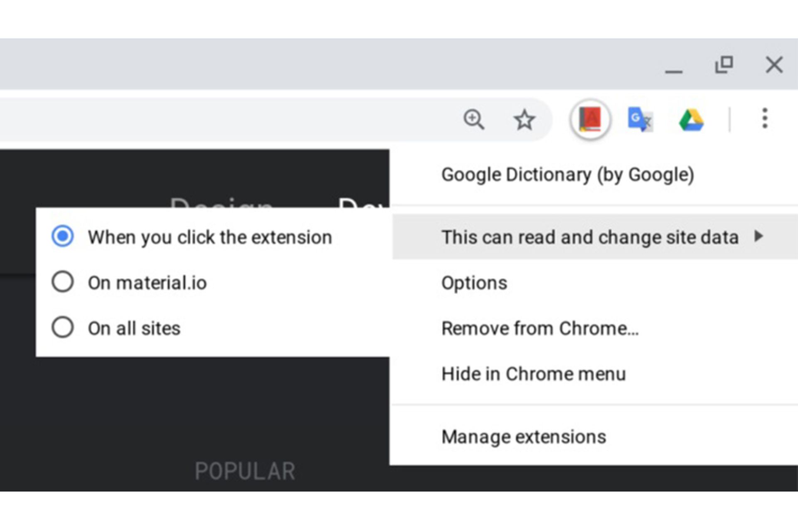Choose "Hide in Chrome menu"
This screenshot has width=798, height=532.
533,374
